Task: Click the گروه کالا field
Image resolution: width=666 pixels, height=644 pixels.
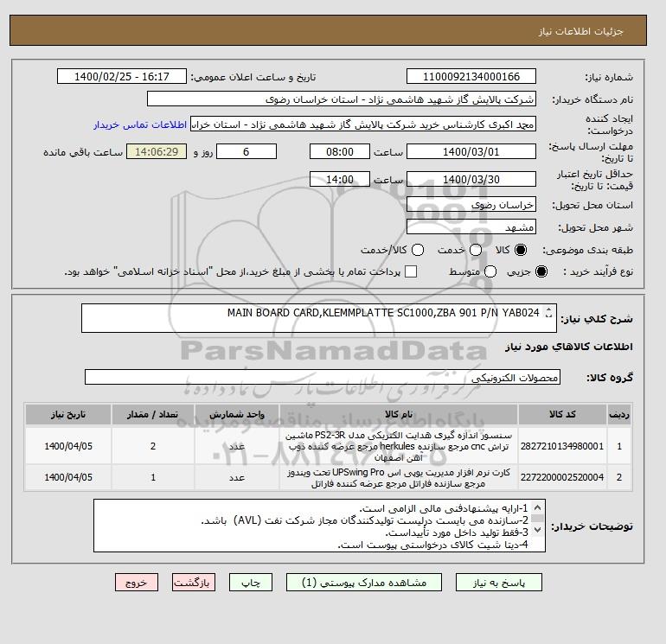Action: coord(323,377)
